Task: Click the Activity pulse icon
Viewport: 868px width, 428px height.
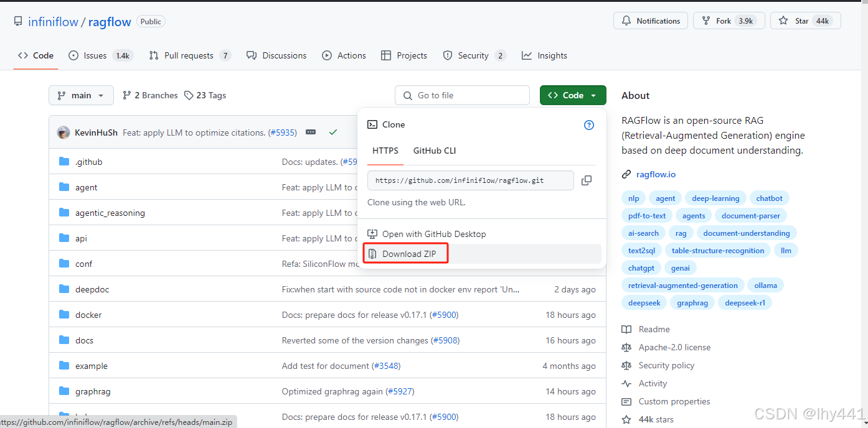Action: tap(626, 384)
